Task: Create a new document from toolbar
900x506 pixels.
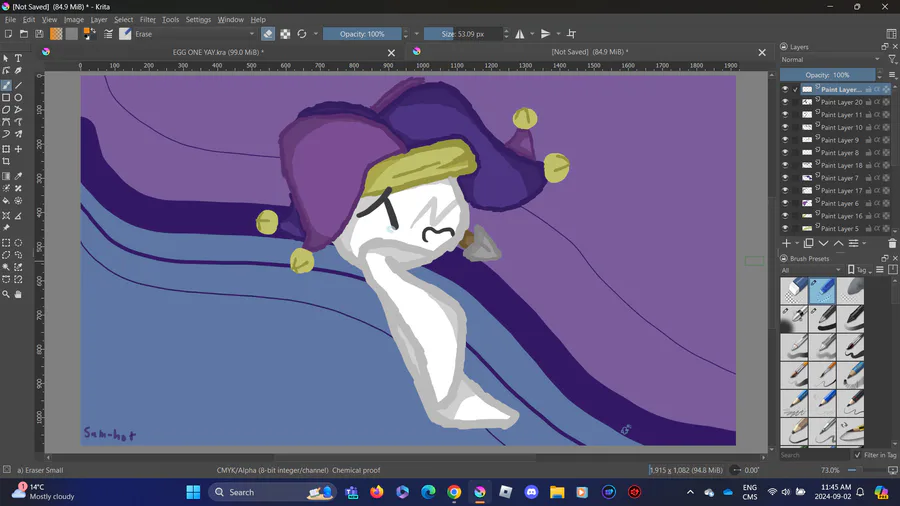Action: (9, 34)
